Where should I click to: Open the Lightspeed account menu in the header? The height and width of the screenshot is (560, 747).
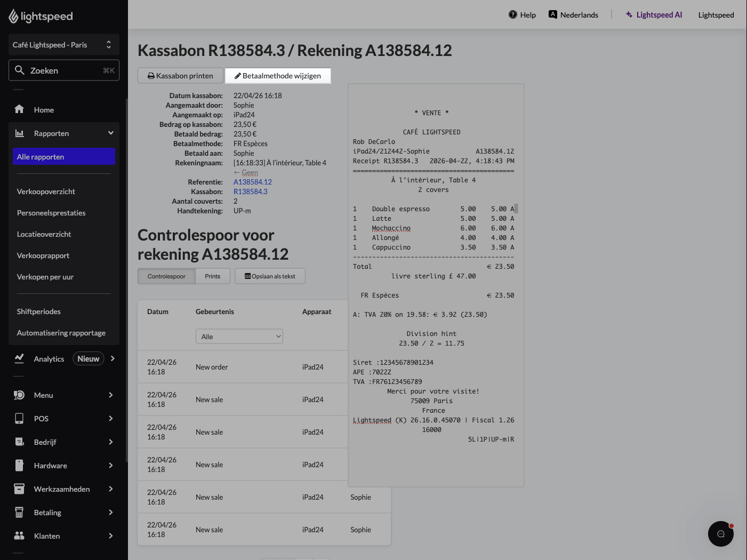(x=716, y=15)
